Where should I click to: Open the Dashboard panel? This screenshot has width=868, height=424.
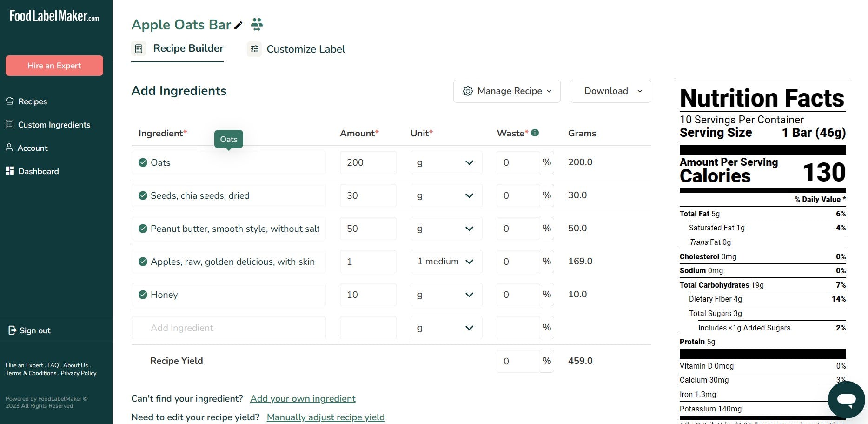38,171
